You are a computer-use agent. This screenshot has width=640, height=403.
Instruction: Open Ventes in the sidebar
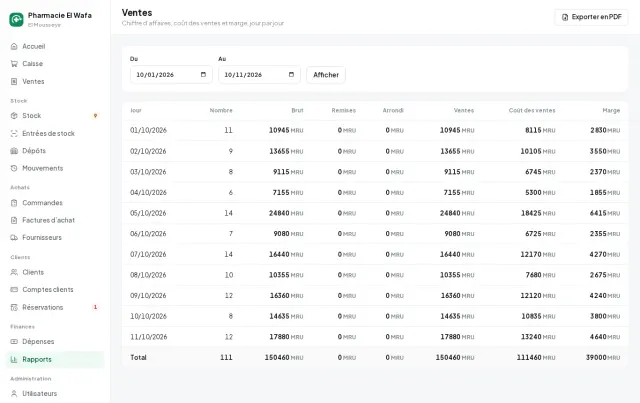(x=55, y=81)
